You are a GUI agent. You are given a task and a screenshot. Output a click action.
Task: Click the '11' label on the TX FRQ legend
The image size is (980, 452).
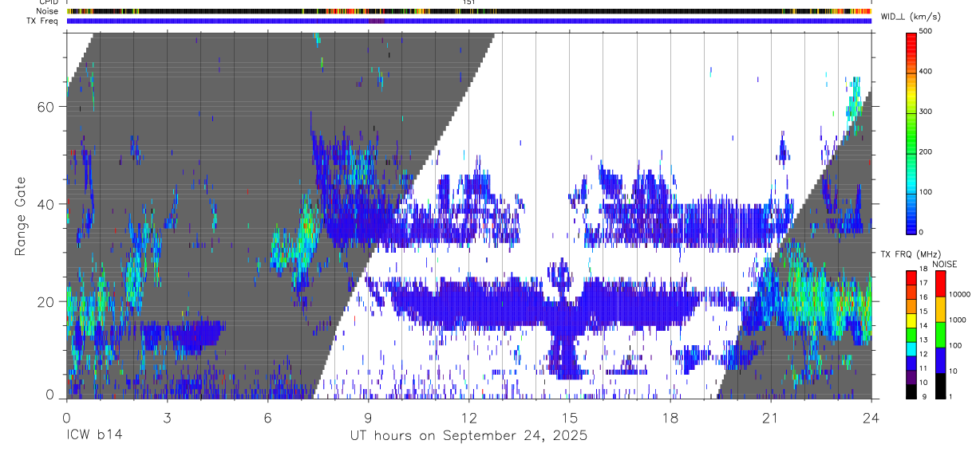924,368
